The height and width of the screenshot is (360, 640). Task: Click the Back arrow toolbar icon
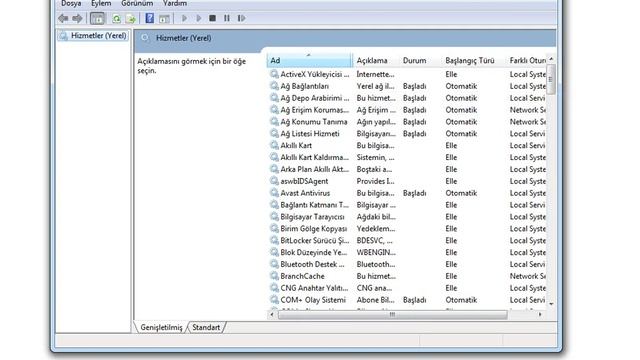point(63,18)
